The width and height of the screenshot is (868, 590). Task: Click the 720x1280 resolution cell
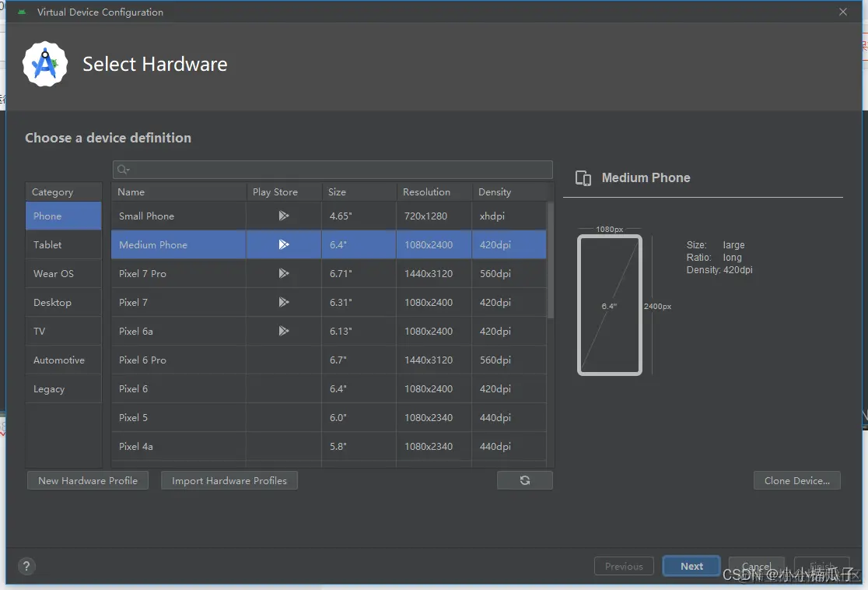[x=434, y=216]
